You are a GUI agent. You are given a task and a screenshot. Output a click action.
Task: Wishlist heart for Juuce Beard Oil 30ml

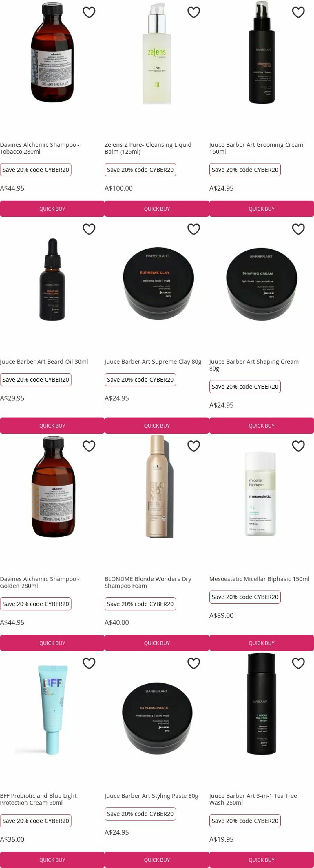89,229
